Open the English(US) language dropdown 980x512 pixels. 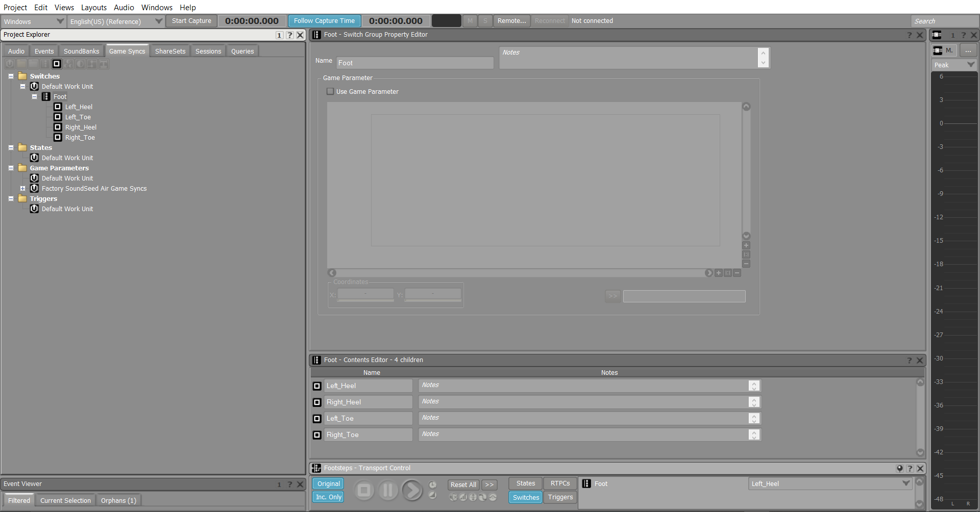(x=116, y=21)
